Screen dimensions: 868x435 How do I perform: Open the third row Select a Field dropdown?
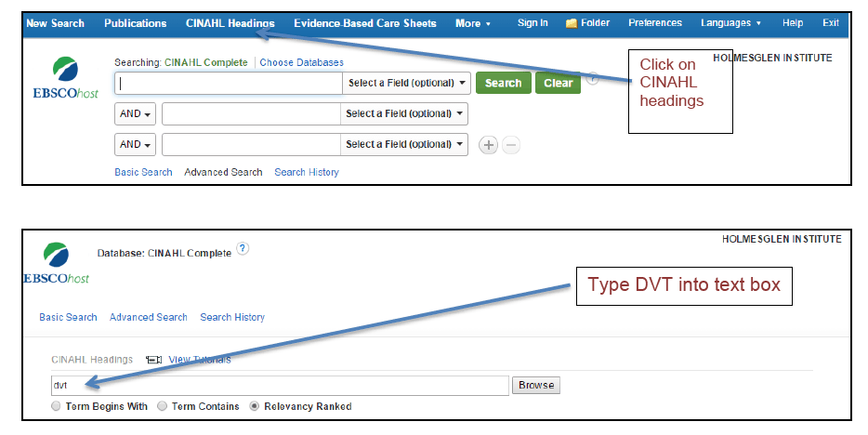[404, 144]
